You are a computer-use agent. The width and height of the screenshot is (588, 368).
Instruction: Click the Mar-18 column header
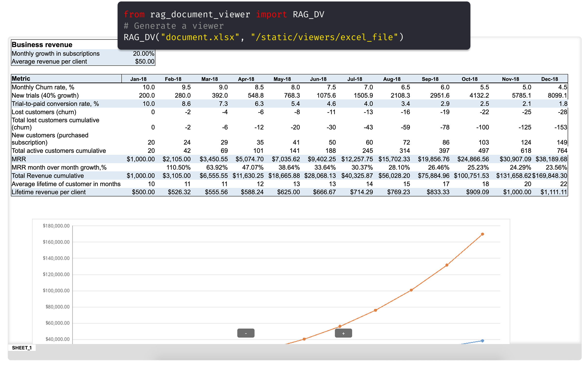[x=209, y=79]
